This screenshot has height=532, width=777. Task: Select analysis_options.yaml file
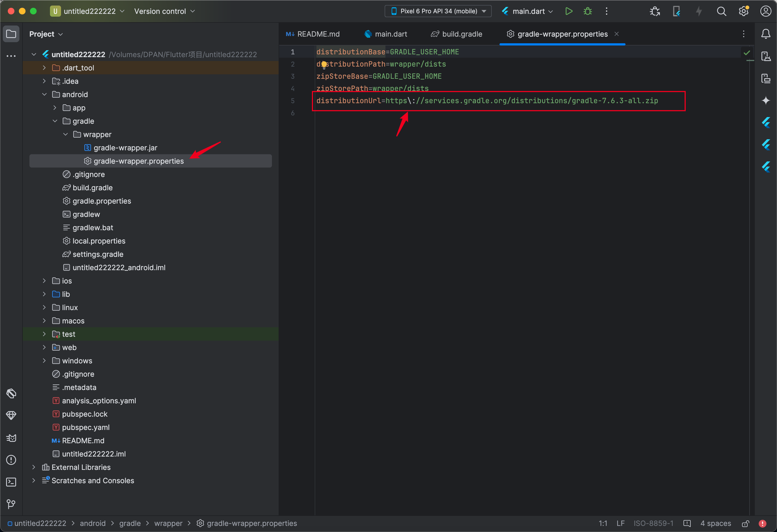tap(99, 400)
